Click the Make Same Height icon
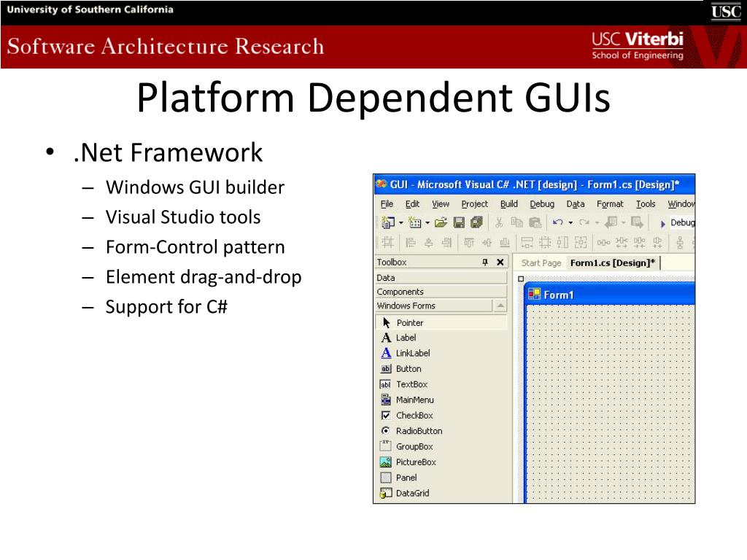747x560 pixels. pos(562,243)
